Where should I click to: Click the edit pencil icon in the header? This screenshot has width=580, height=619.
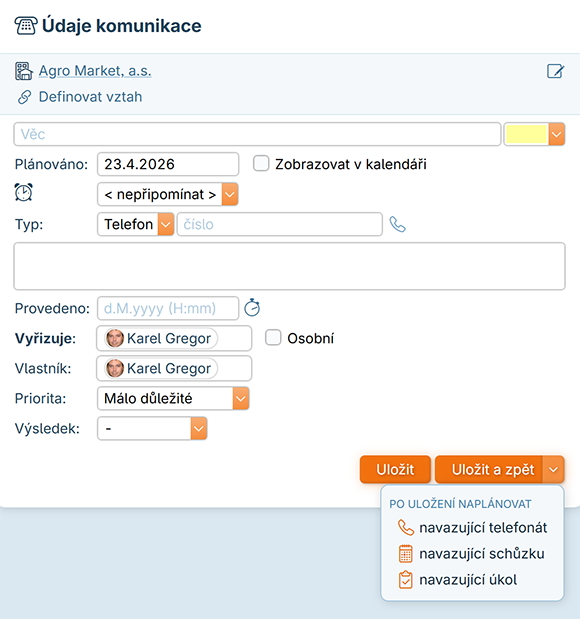click(555, 71)
